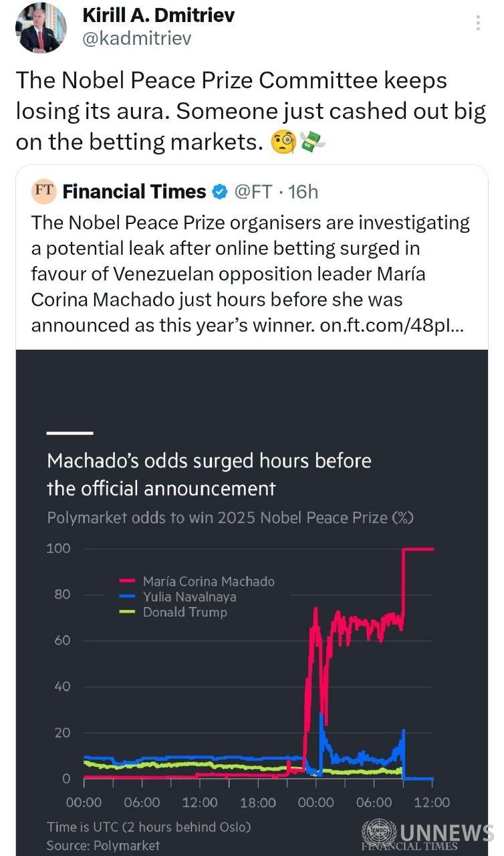Click Kirill A. Dmitriev's profile avatar
504x856 pixels.
point(41,28)
